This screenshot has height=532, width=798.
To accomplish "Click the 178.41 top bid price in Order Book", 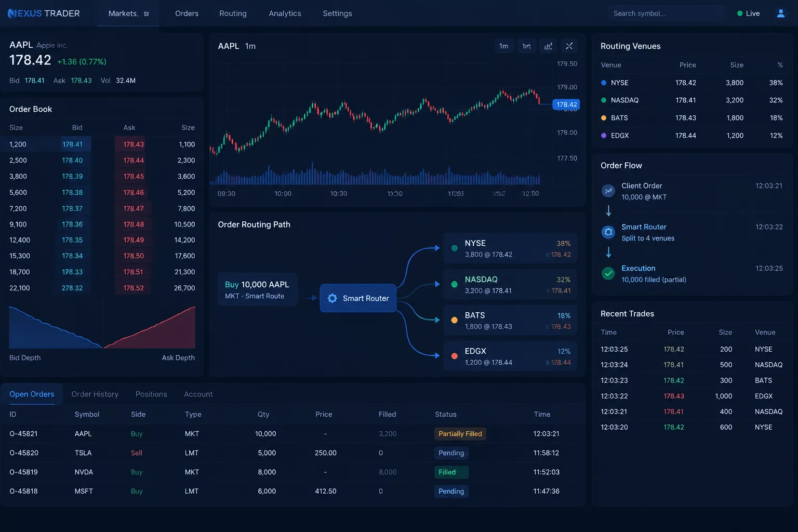I will point(72,144).
